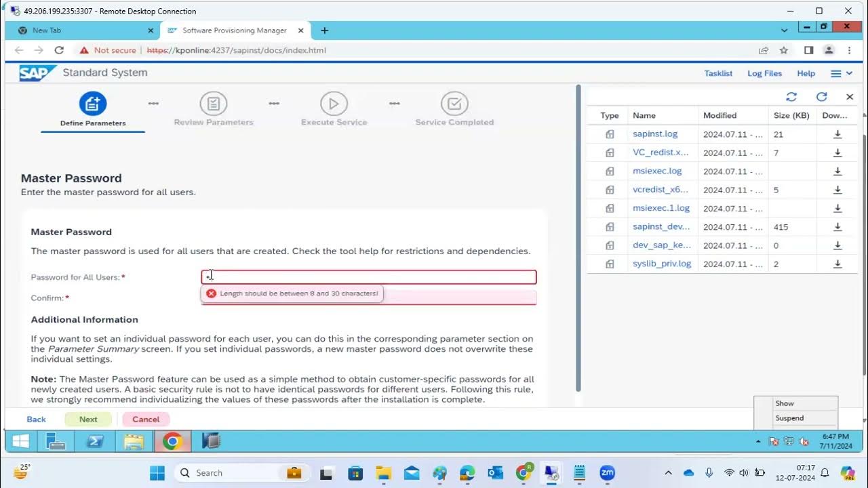Launch PowerShell from the remote taskbar
The image size is (868, 488).
click(x=94, y=442)
